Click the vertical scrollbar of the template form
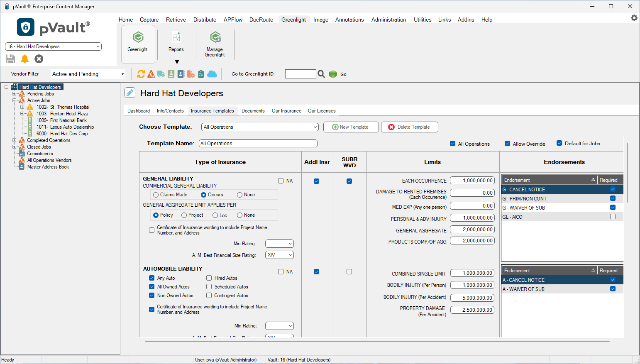This screenshot has height=364, width=640. point(627,172)
